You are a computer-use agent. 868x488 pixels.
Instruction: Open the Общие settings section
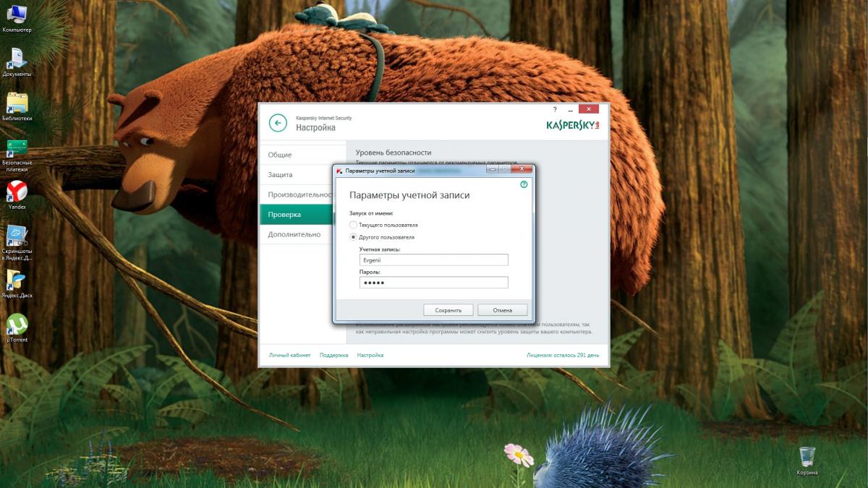point(302,155)
